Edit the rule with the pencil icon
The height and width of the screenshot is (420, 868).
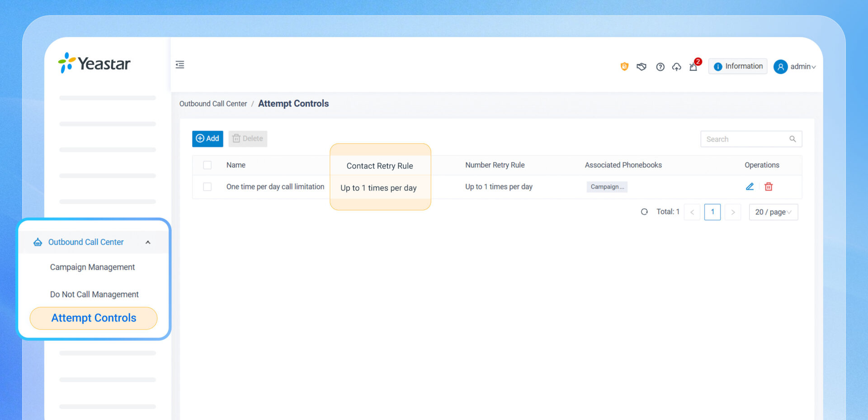click(x=750, y=186)
